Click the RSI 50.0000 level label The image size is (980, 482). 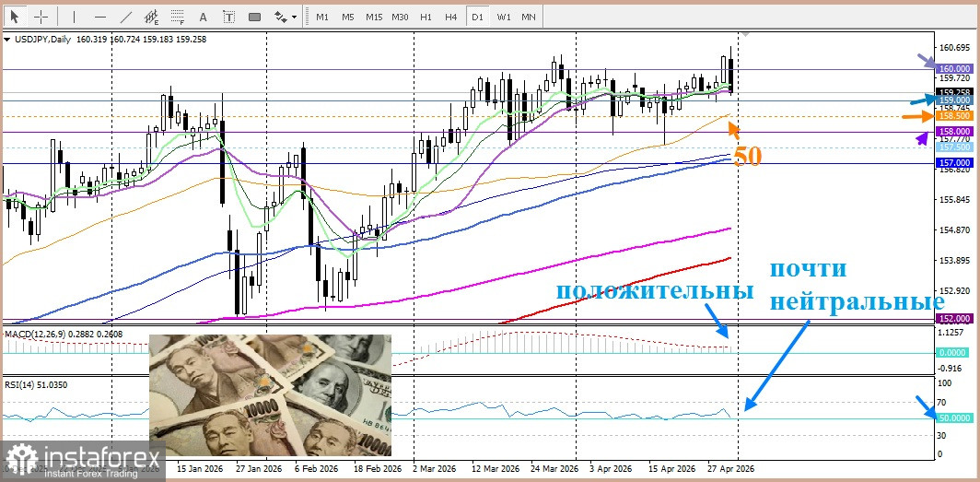pyautogui.click(x=953, y=417)
